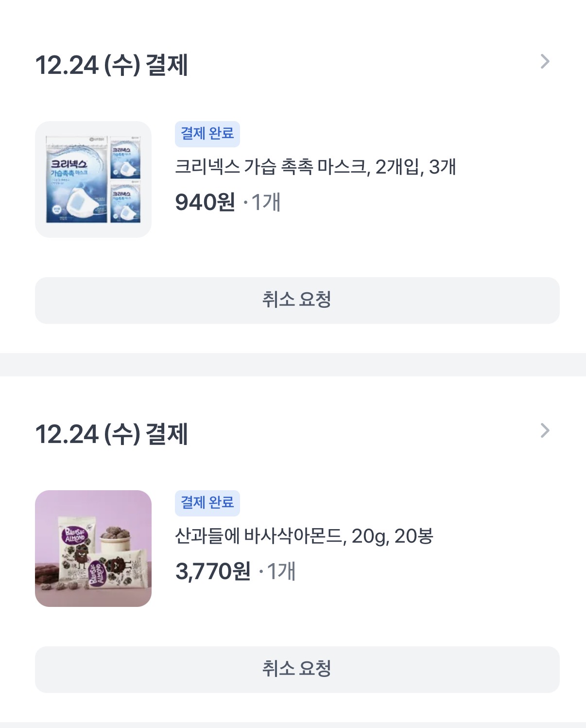This screenshot has height=728, width=586.
Task: Tap the Bbasak Almond product thumbnail
Action: click(93, 549)
